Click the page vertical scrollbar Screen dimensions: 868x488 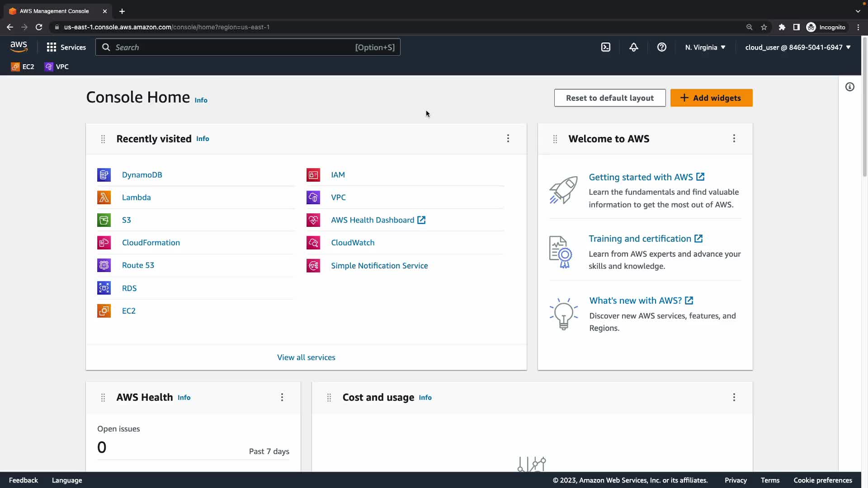tap(864, 108)
